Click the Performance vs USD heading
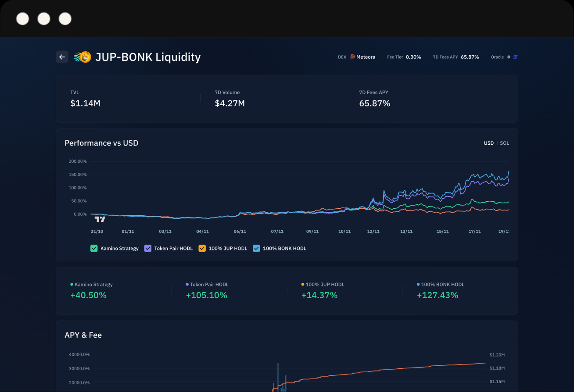Screen dimensions: 574x392 pyautogui.click(x=101, y=143)
